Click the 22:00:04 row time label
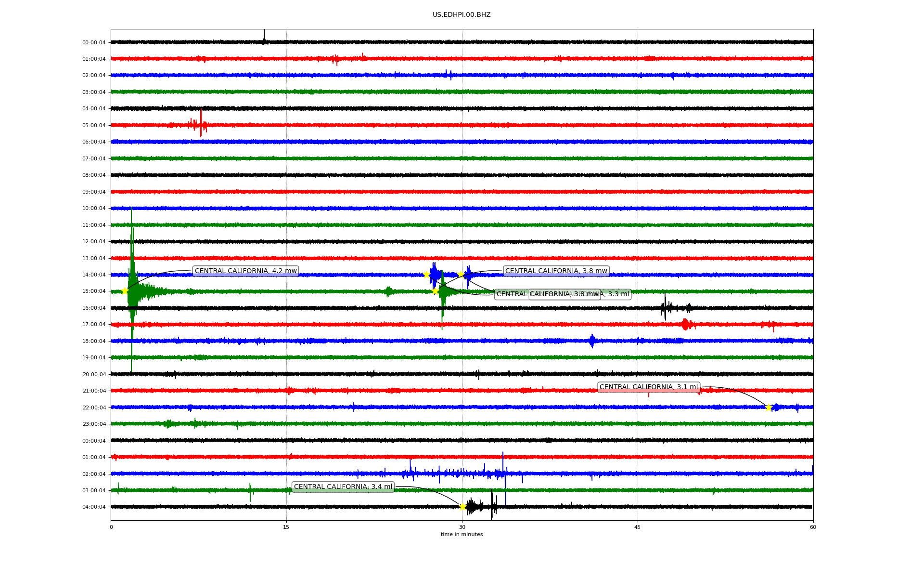 coord(94,408)
